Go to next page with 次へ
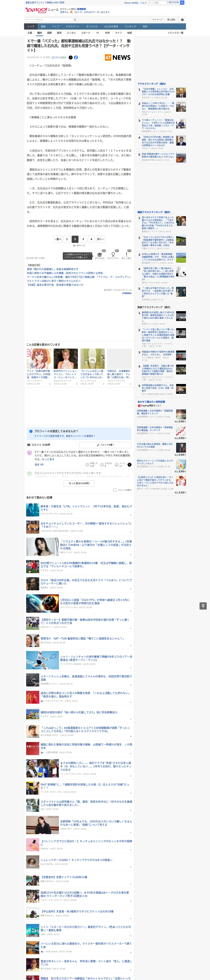 [100, 239]
